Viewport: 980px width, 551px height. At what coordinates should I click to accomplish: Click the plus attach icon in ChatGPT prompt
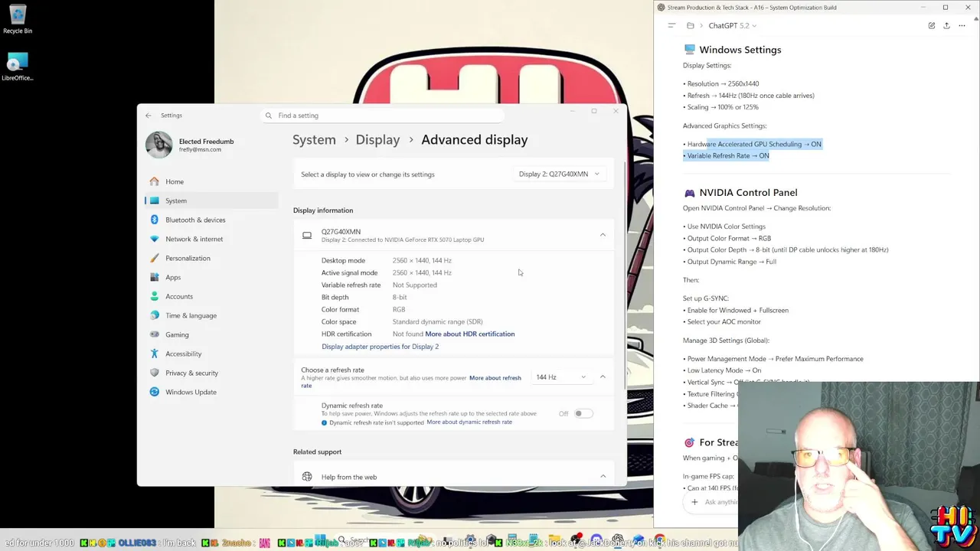pyautogui.click(x=694, y=502)
